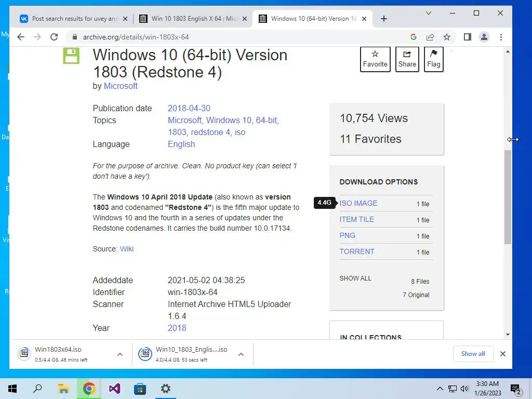Viewport: 532px width, 399px height.
Task: Open File Explorer from taskbar
Action: click(63, 389)
